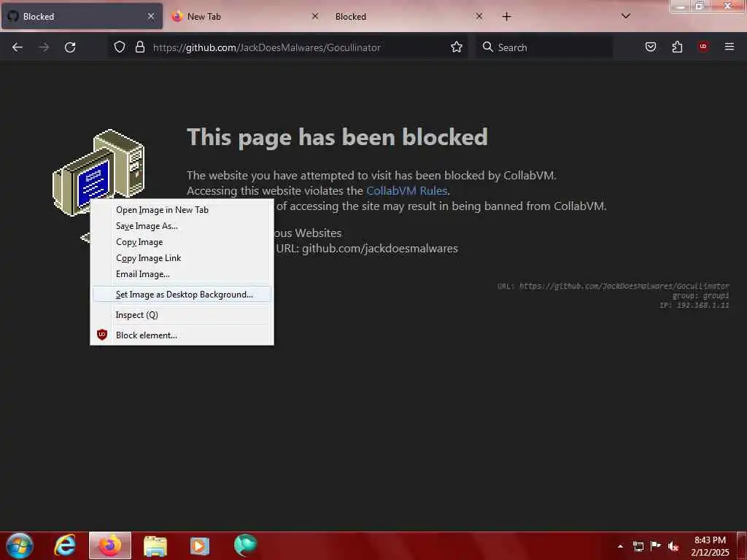Choose Set Image as Desktop Background...
Screen dimensions: 747x560
tap(182, 295)
